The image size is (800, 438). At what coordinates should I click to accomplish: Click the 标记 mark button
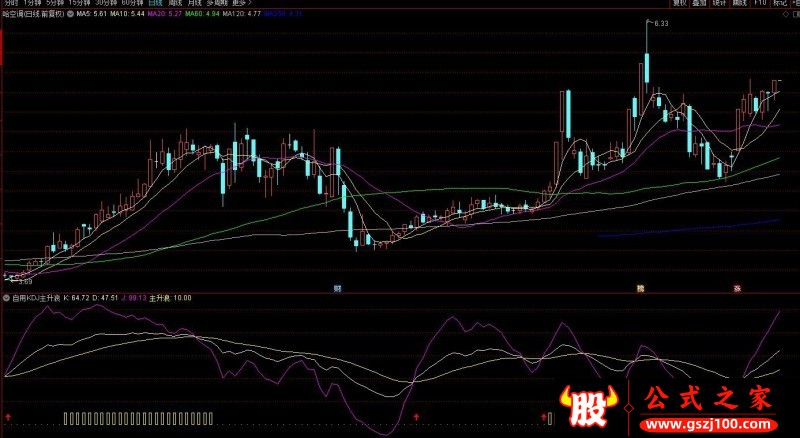(780, 3)
